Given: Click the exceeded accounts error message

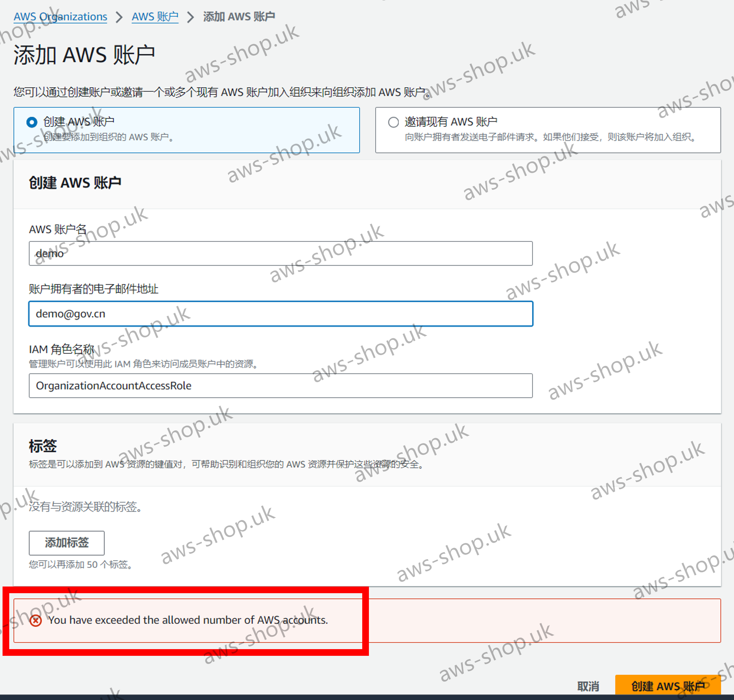Looking at the screenshot, I should (188, 620).
